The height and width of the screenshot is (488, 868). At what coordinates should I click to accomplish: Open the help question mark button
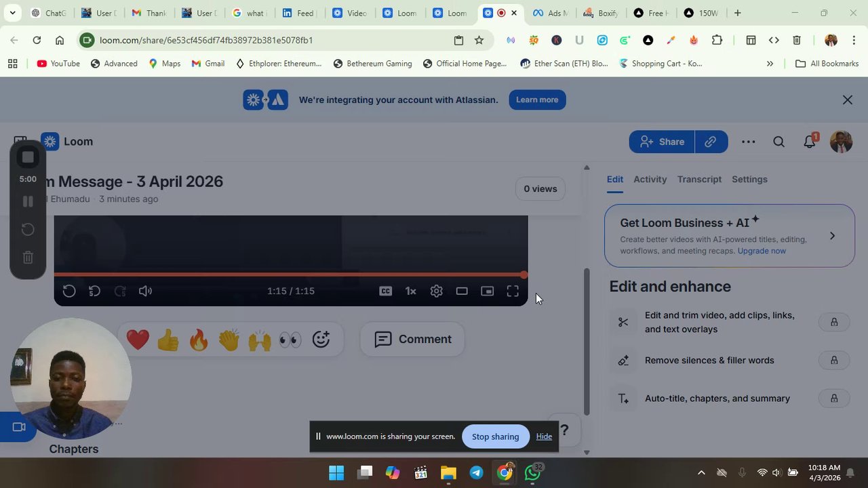564,430
